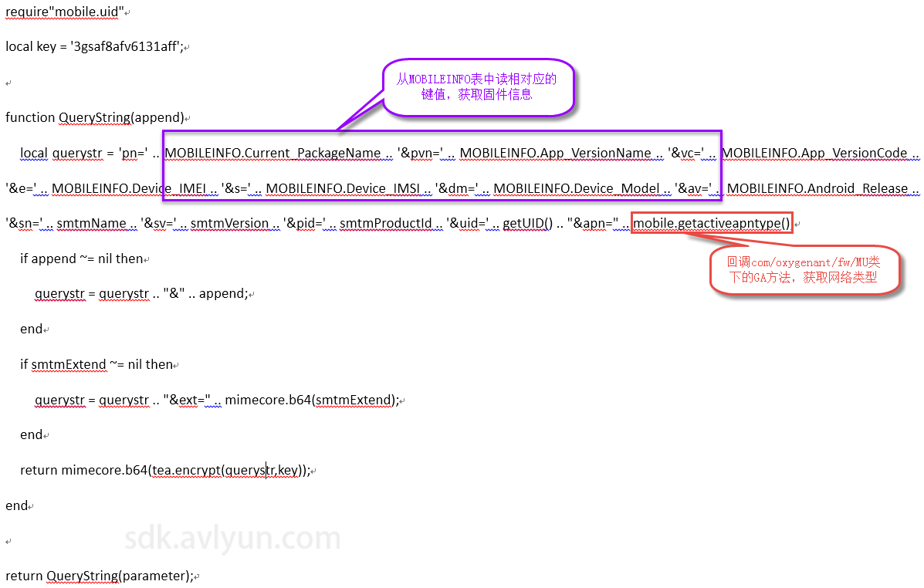Click the '&dm=' string literal

pos(456,188)
